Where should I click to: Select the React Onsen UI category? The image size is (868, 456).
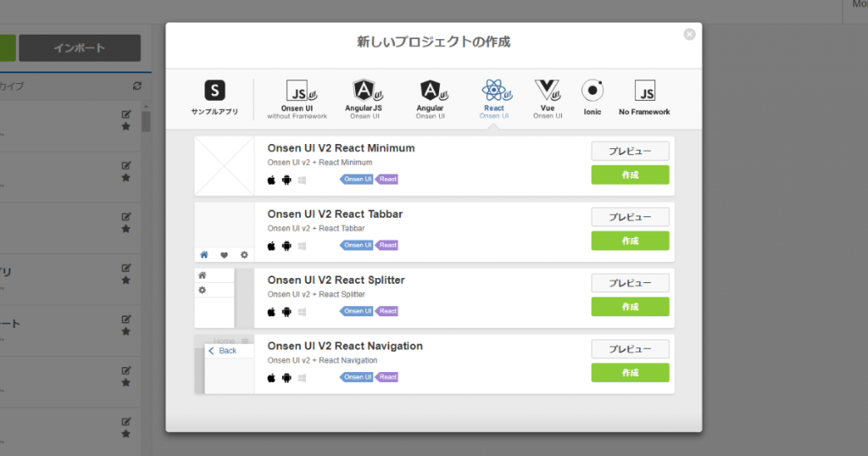click(494, 99)
